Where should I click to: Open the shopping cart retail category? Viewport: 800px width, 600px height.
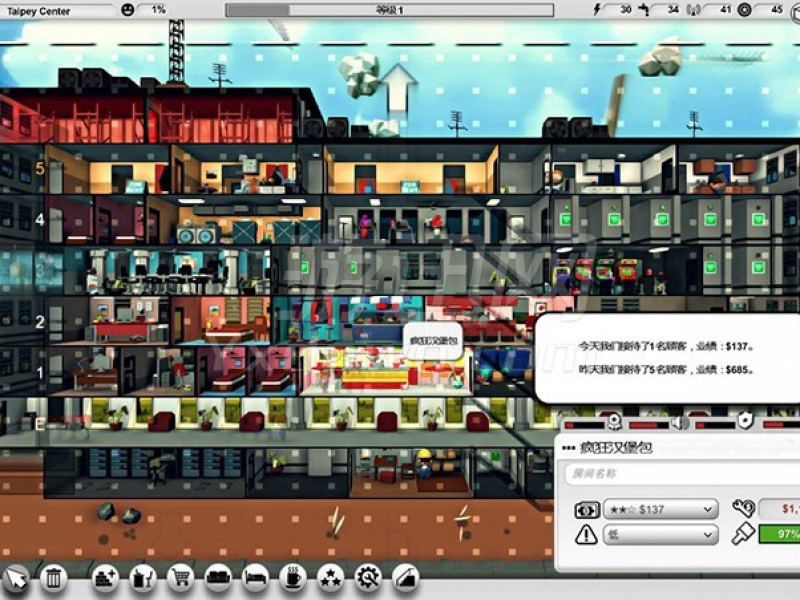181,577
